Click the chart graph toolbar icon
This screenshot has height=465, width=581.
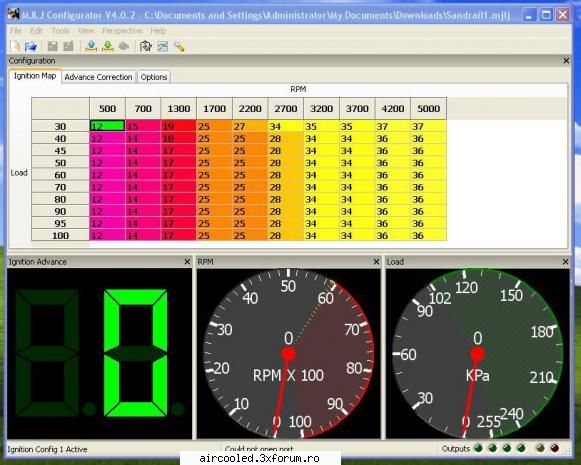[163, 46]
